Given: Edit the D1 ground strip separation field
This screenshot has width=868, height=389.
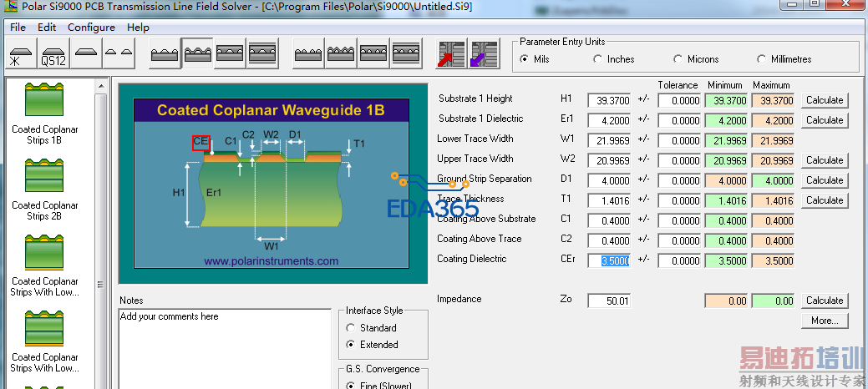Looking at the screenshot, I should (x=609, y=180).
